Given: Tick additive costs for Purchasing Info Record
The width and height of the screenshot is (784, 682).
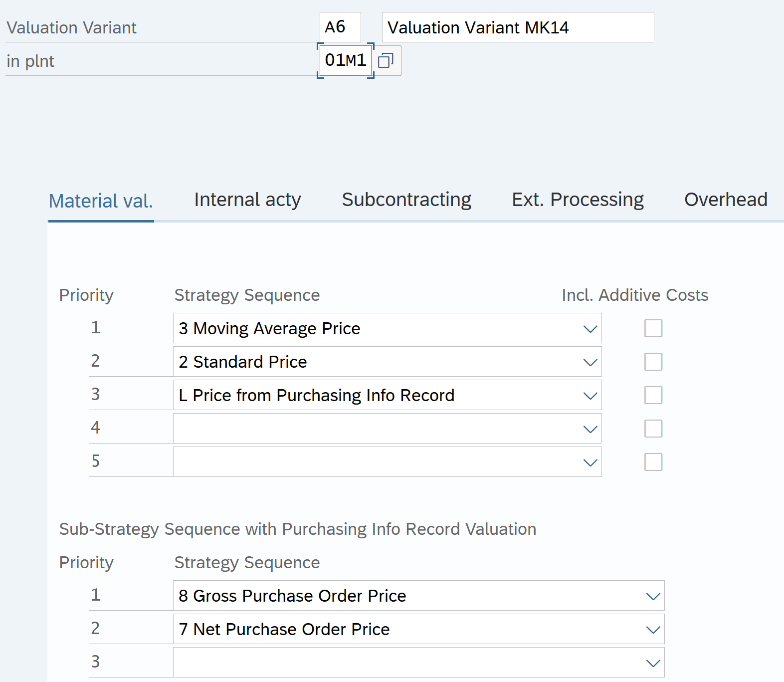Looking at the screenshot, I should pyautogui.click(x=653, y=395).
